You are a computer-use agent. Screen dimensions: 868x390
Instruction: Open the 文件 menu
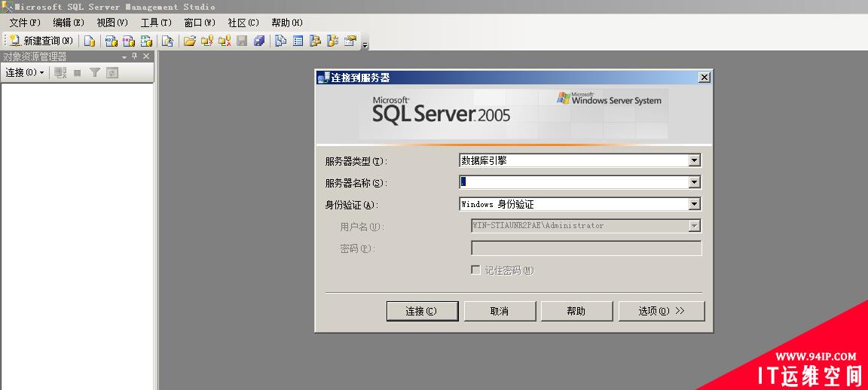[25, 23]
